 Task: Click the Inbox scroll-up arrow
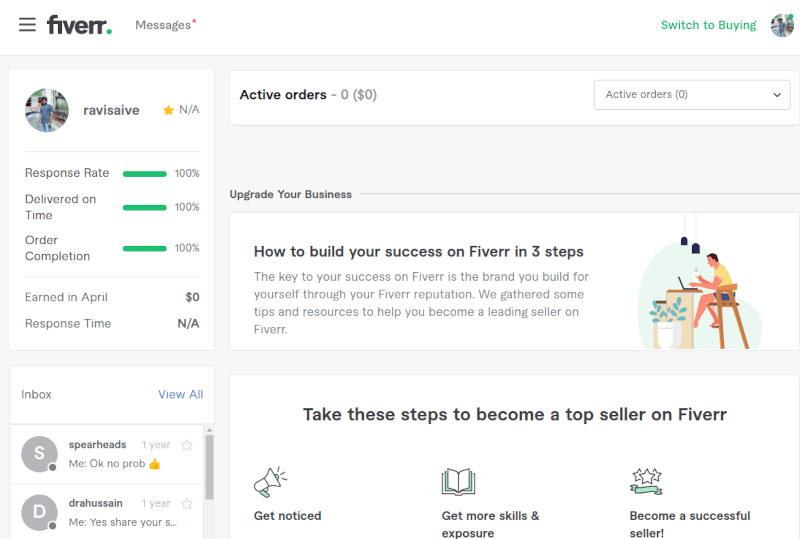pos(209,430)
